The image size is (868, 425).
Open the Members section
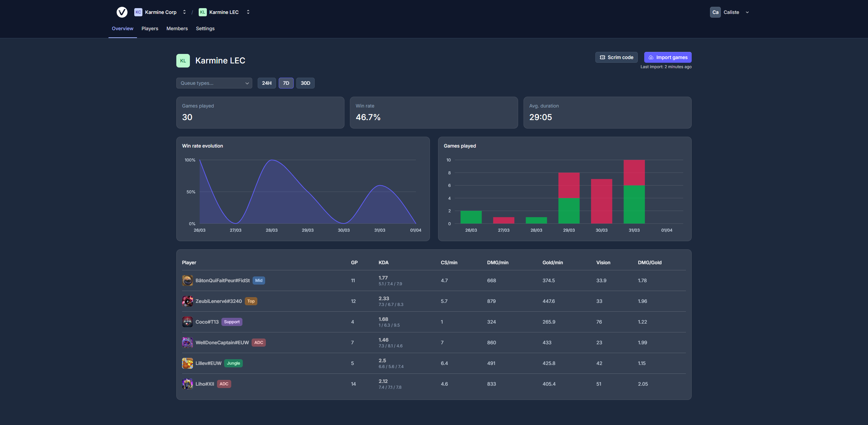tap(177, 28)
